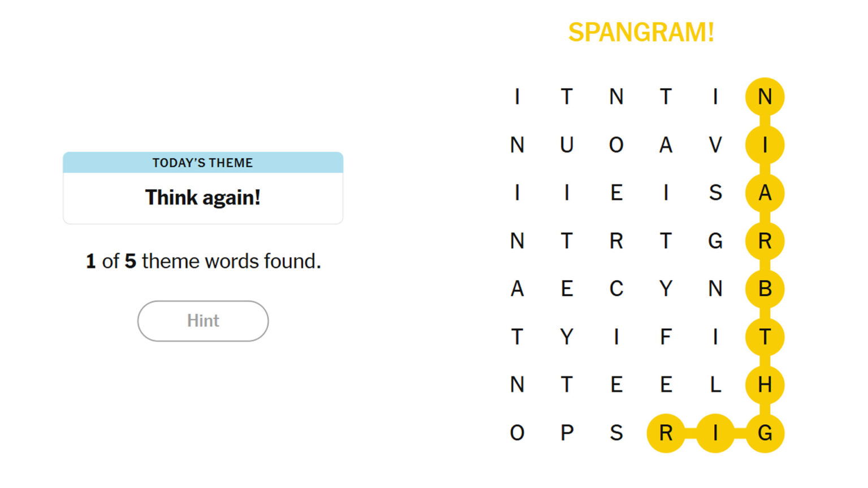Tap the letter C in the grid
Image resolution: width=868 pixels, height=488 pixels.
pos(617,289)
